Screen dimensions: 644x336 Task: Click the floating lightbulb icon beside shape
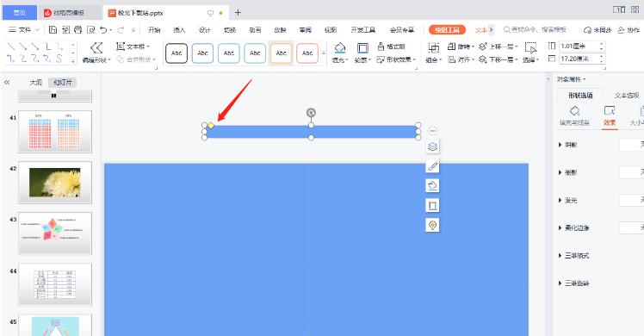[x=432, y=225]
